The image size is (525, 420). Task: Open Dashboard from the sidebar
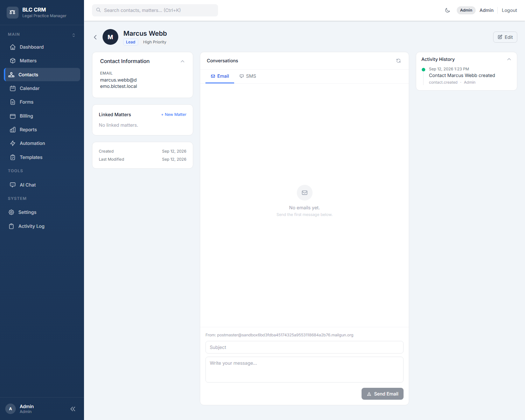[x=42, y=47]
